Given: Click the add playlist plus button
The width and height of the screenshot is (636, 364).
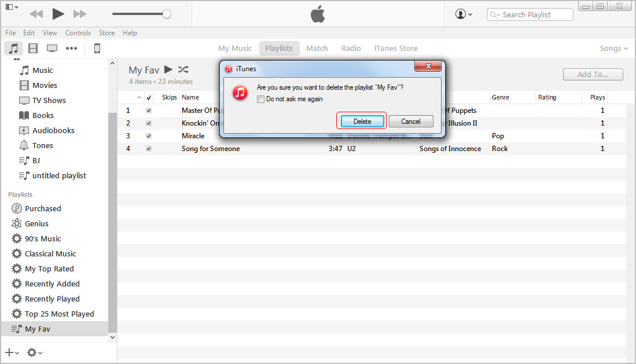Looking at the screenshot, I should point(12,352).
